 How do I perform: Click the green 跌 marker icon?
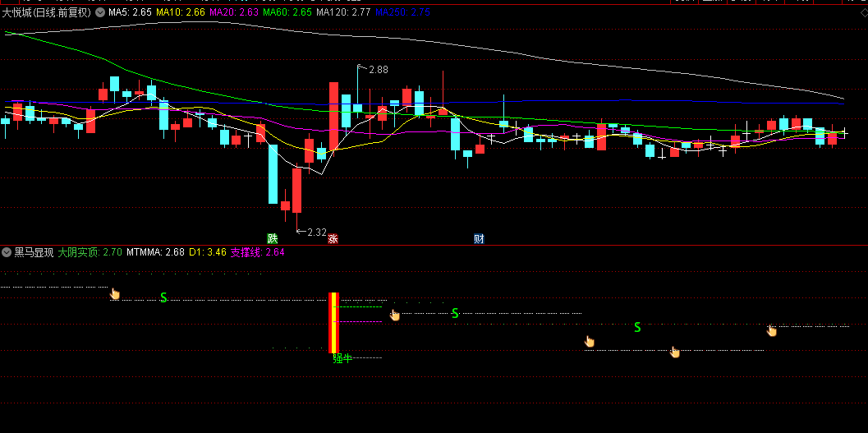pos(273,238)
